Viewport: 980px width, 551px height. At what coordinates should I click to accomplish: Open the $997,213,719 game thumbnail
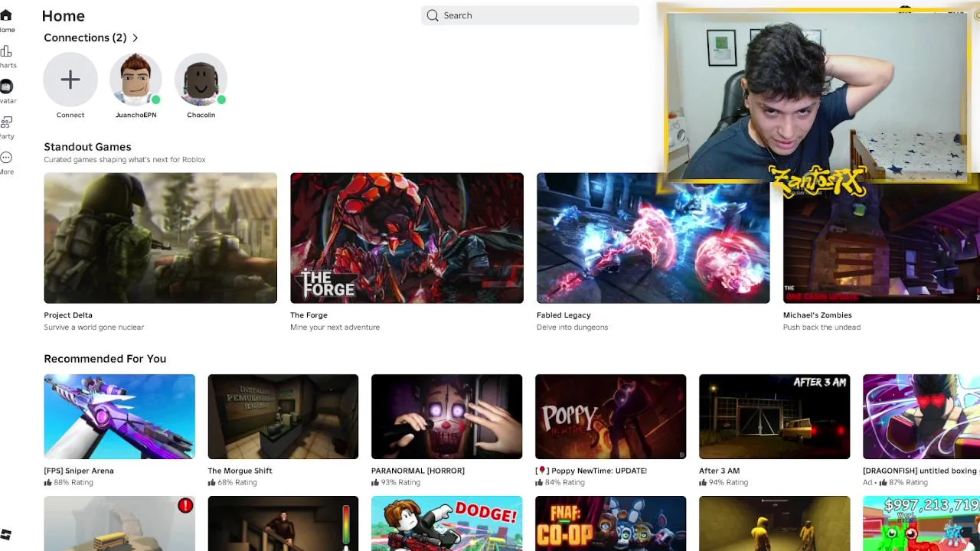[921, 523]
